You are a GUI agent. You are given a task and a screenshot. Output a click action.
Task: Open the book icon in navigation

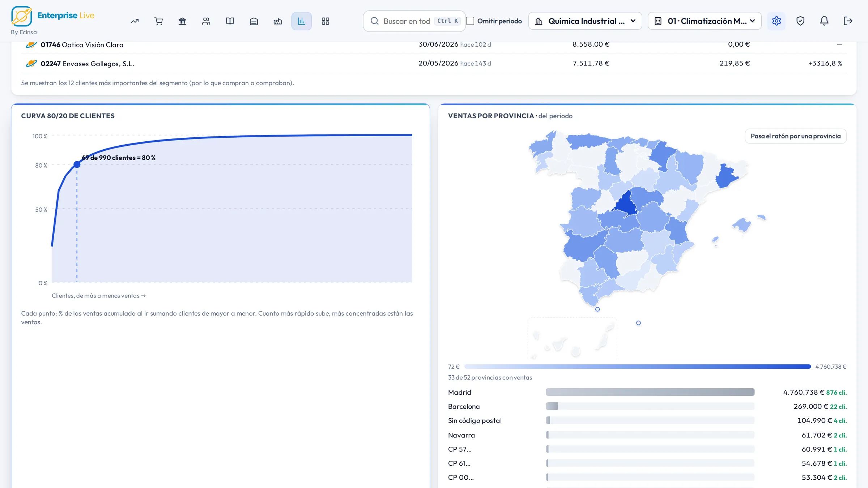click(x=230, y=21)
